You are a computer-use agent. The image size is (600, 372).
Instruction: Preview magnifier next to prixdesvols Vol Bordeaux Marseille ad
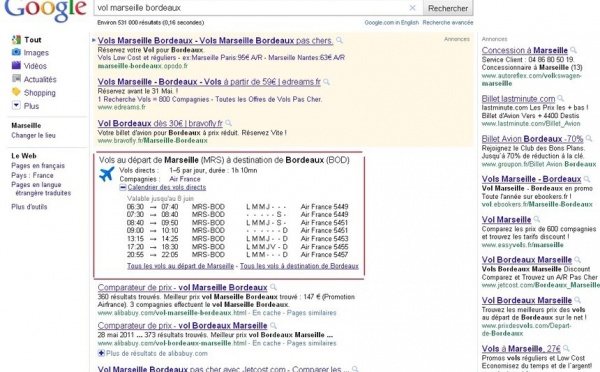tap(577, 300)
